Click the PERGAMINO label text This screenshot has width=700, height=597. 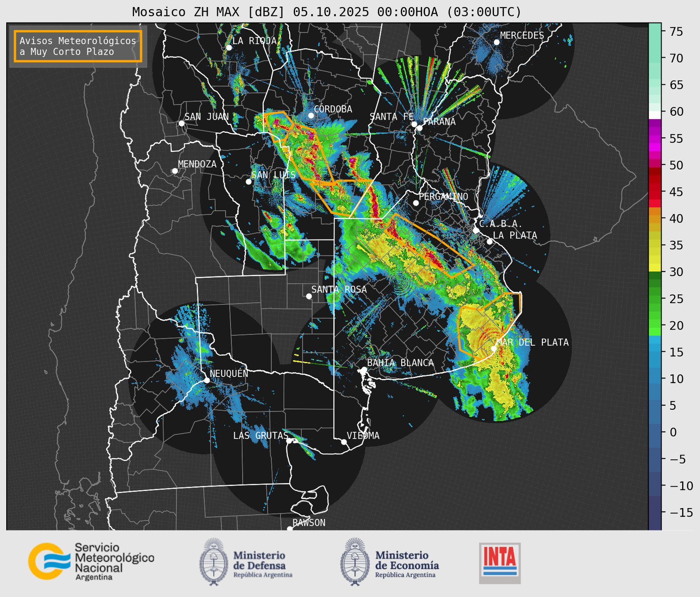pos(443,196)
